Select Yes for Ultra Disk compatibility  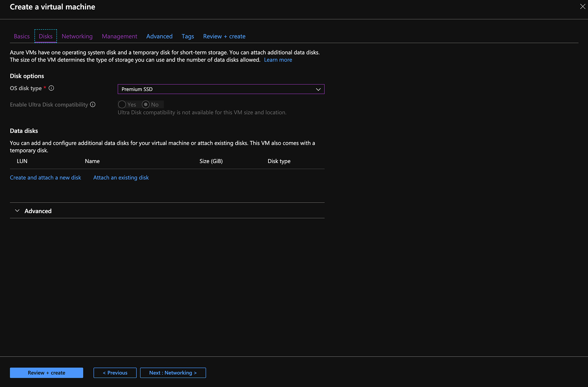coord(122,104)
